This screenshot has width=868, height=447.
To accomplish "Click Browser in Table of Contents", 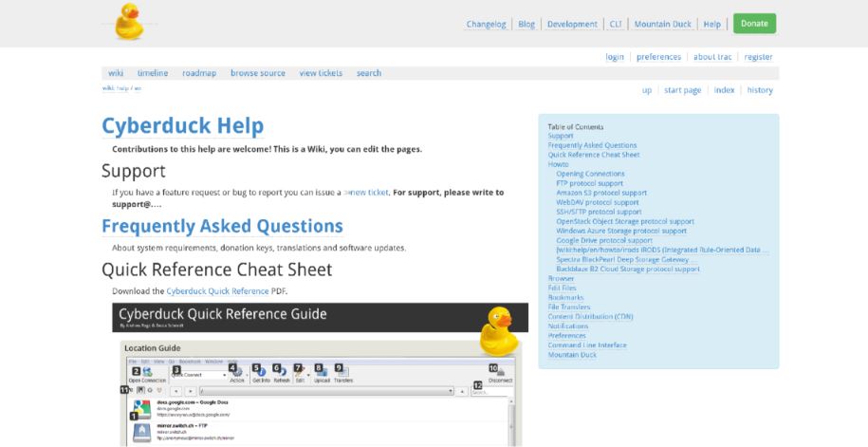I will [561, 278].
